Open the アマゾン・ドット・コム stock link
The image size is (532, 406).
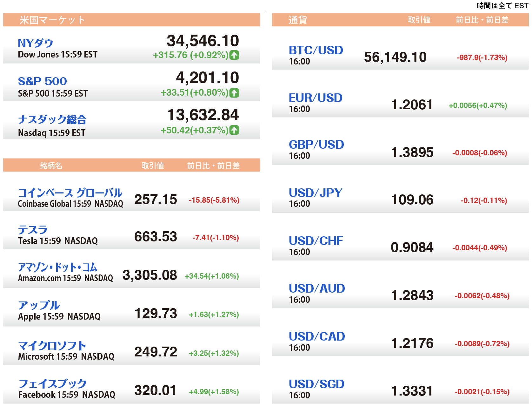point(58,267)
